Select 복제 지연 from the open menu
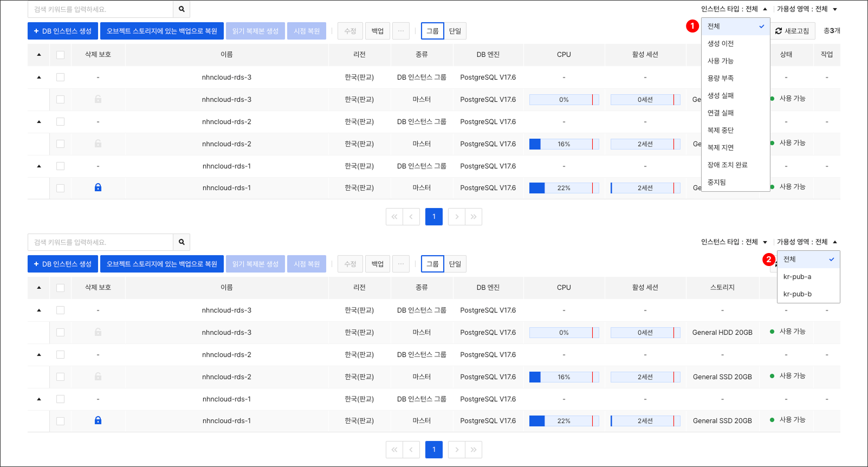The image size is (868, 467). (736, 147)
